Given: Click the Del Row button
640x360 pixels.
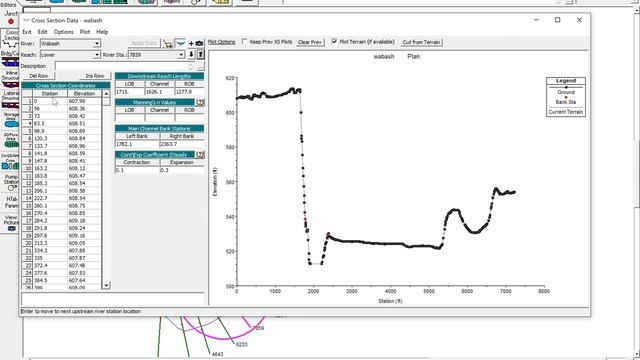Looking at the screenshot, I should click(39, 76).
